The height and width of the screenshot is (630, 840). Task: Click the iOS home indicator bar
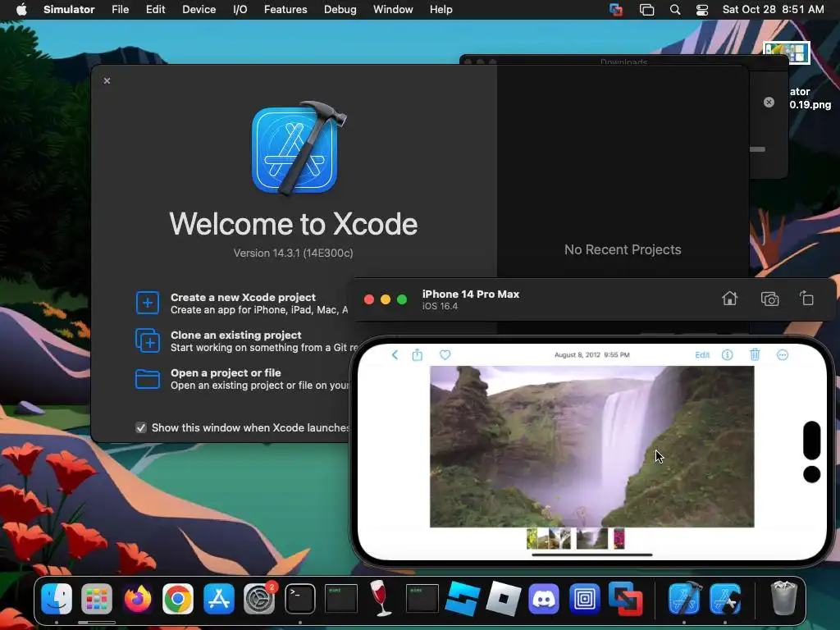pos(592,555)
